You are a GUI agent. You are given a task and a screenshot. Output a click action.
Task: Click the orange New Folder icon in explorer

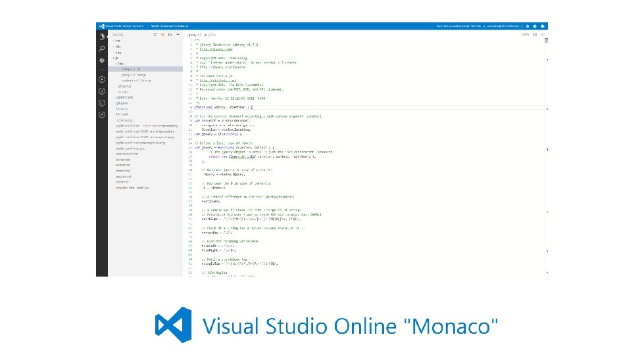tap(162, 35)
